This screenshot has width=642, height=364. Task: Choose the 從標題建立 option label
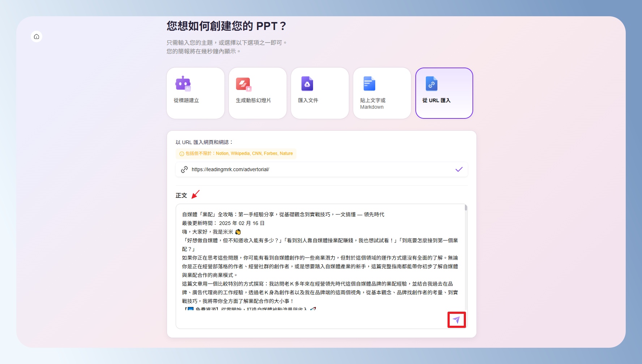(186, 100)
